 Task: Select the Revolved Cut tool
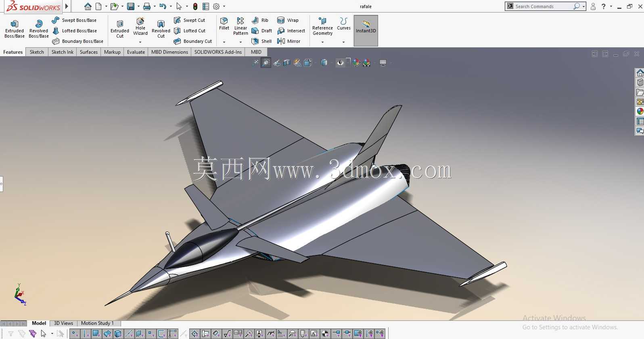click(161, 29)
